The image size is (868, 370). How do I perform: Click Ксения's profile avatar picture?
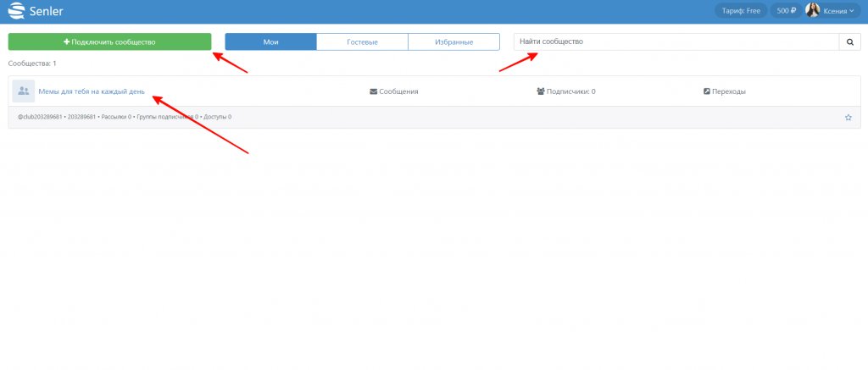pos(812,11)
